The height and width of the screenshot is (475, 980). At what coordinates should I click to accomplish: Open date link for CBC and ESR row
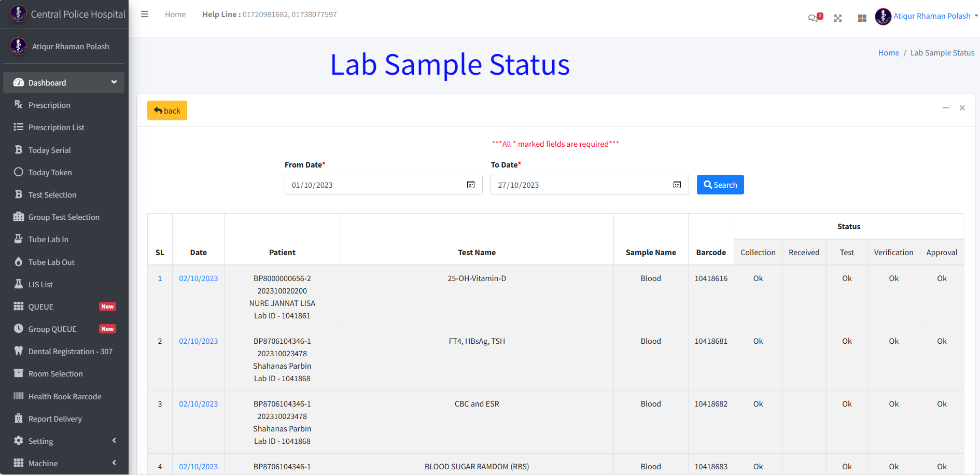(199, 404)
